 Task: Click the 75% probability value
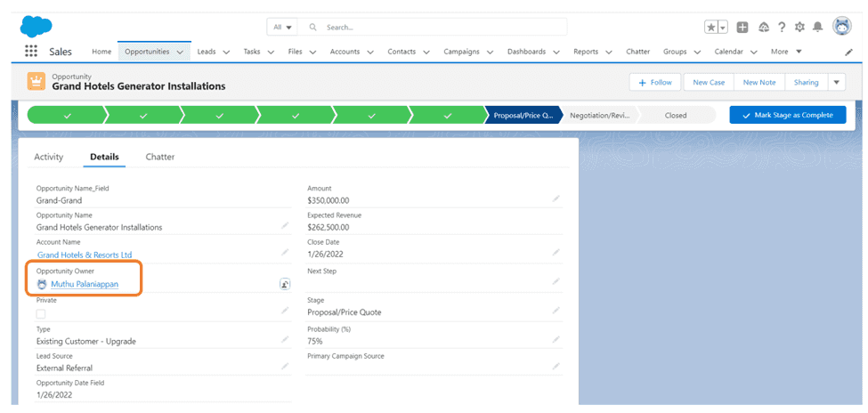click(315, 342)
